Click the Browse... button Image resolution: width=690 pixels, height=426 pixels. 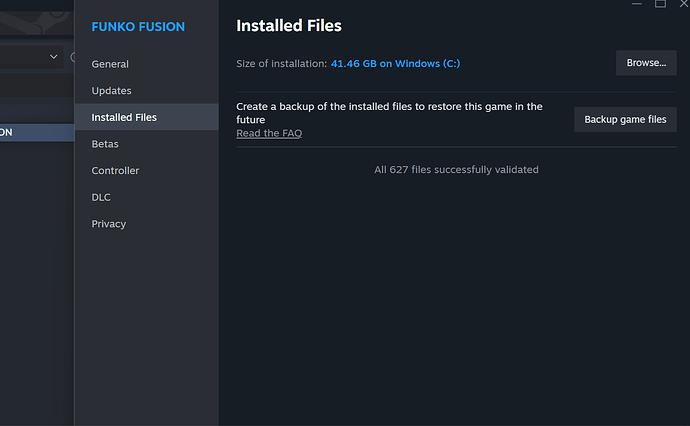[646, 63]
